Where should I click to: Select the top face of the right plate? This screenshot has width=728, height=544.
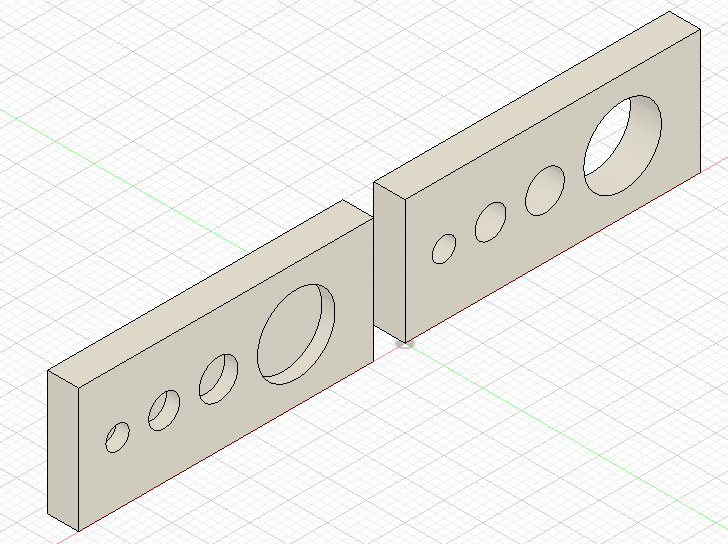(x=537, y=106)
